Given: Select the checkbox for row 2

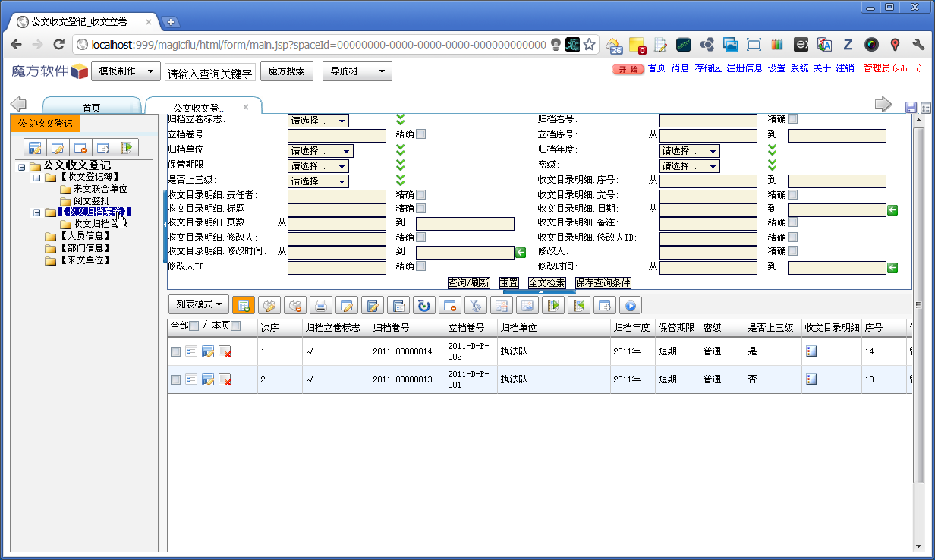Looking at the screenshot, I should (x=176, y=379).
